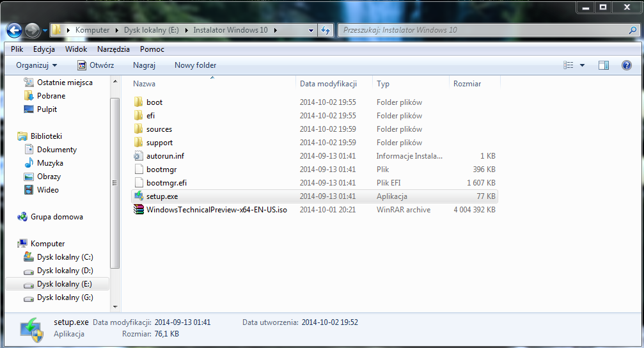Screen dimensions: 644x348
Task: Expand the Organizuj dropdown menu
Action: (36, 65)
